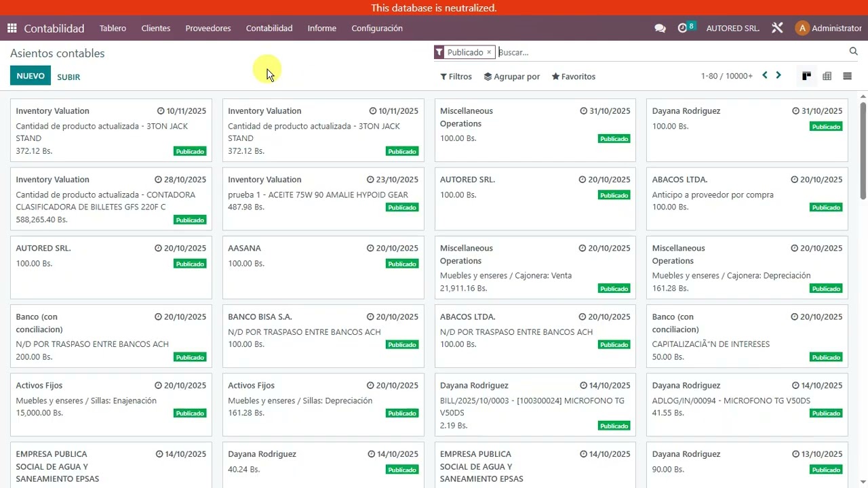Click the Asientos contables breadcrumb title
This screenshot has width=868, height=488.
(x=58, y=54)
